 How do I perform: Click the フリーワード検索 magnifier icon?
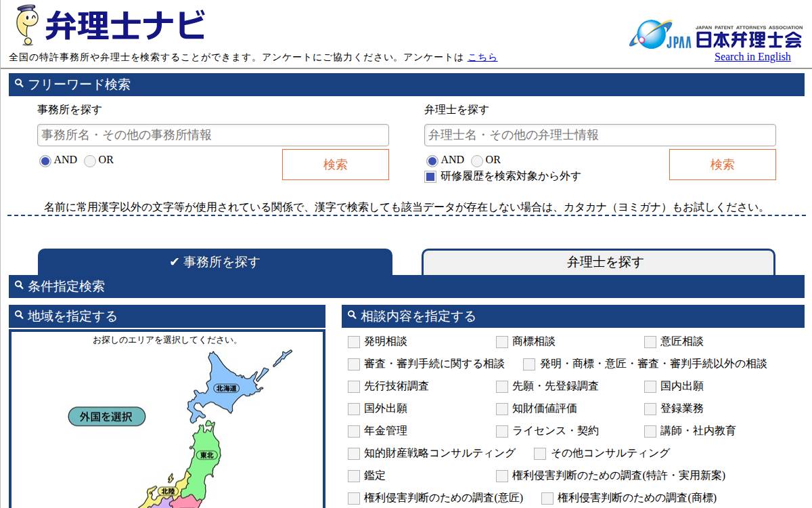click(19, 84)
